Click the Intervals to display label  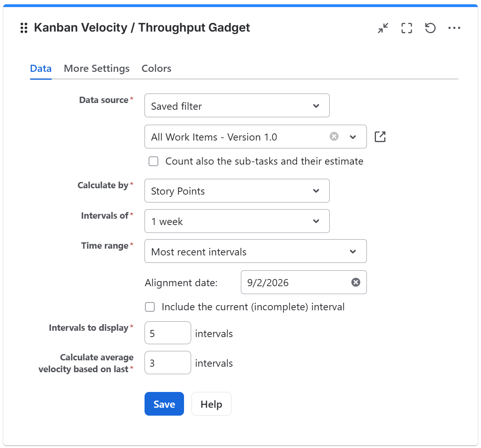tap(88, 328)
